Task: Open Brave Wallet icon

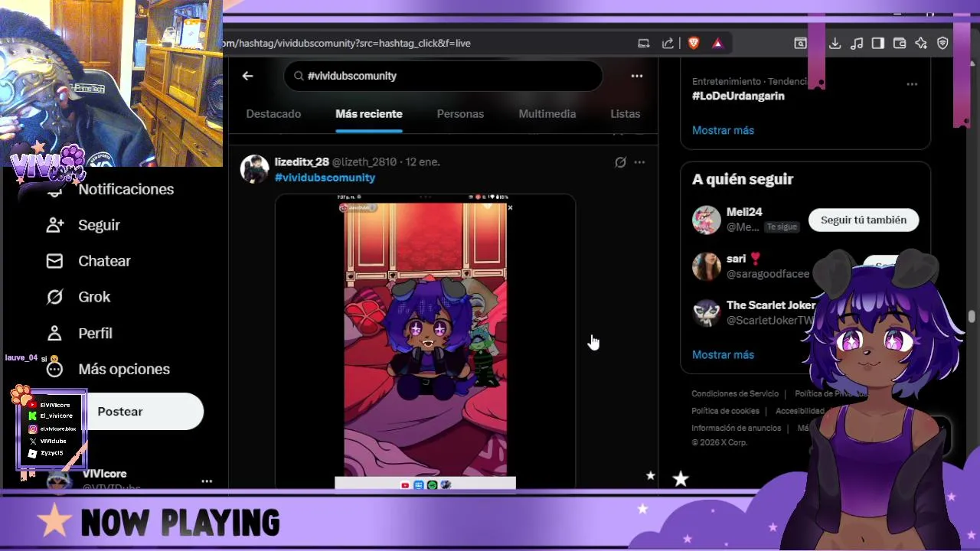Action: 900,44
